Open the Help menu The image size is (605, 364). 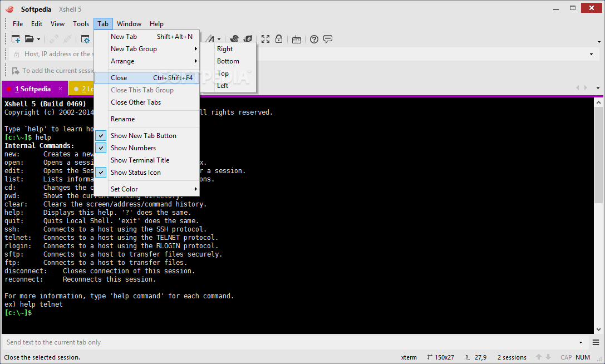(156, 24)
